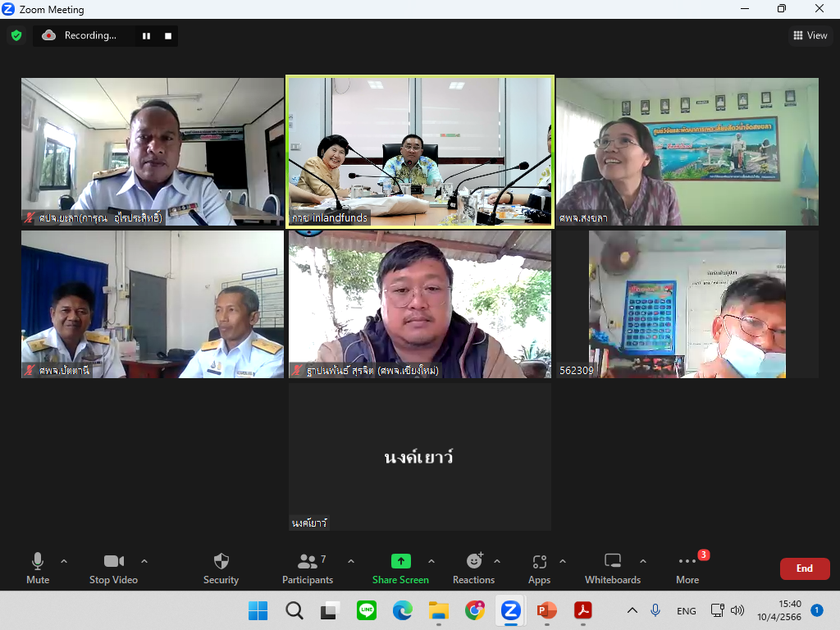The height and width of the screenshot is (630, 840).
Task: Open meeting info green shield icon
Action: 16,35
